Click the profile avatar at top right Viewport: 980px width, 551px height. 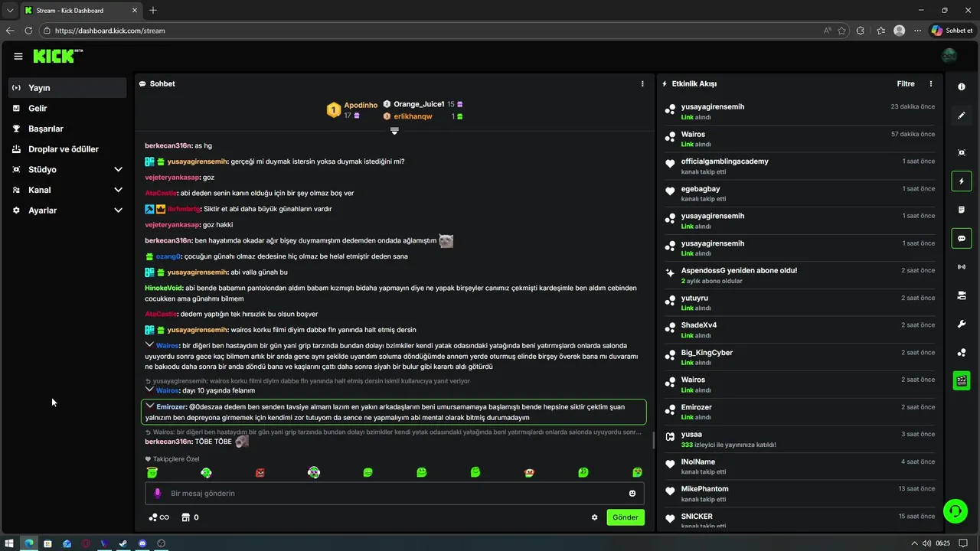tap(949, 56)
